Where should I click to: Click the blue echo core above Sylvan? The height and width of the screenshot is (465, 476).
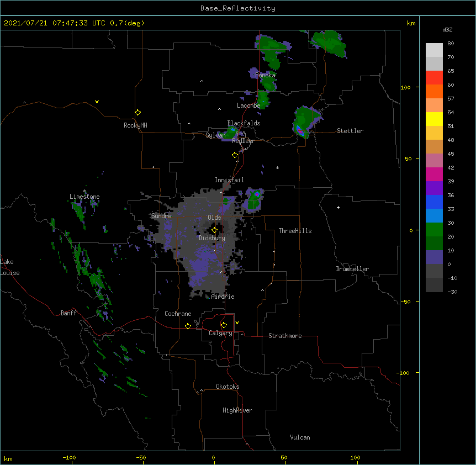tap(232, 130)
